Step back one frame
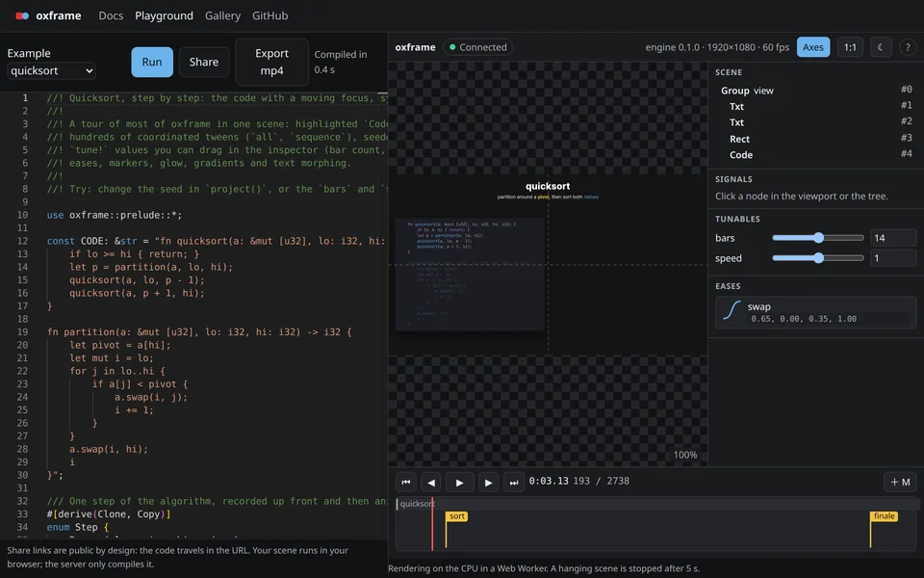Image resolution: width=924 pixels, height=578 pixels. [x=431, y=482]
